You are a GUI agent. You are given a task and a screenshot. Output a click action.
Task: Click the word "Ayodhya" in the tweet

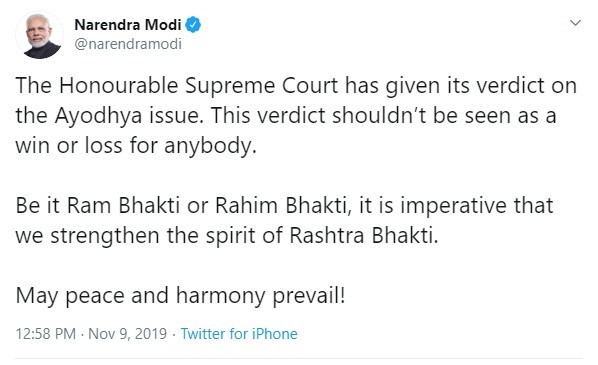[98, 116]
